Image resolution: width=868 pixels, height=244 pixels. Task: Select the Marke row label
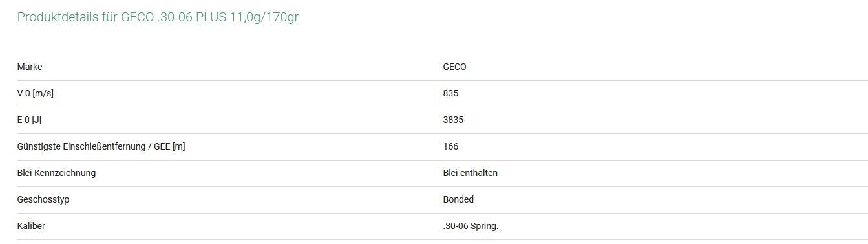[x=30, y=67]
